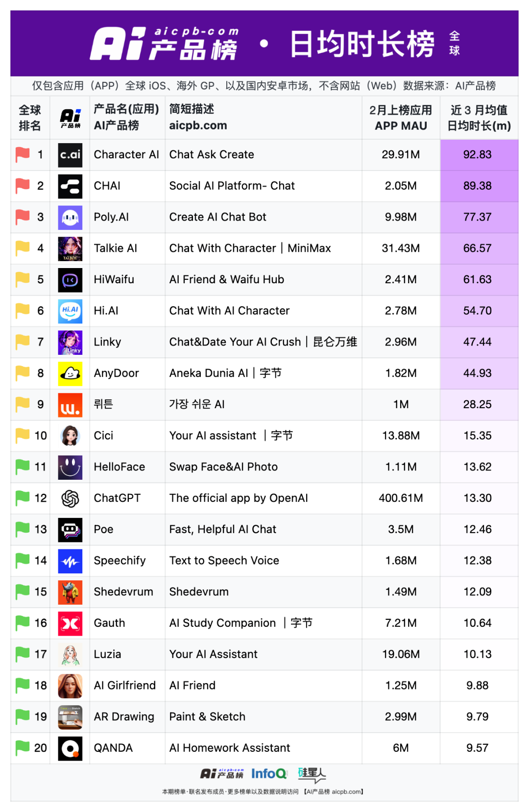Screen dimensions: 529x812
Task: Click 'AI Homework Assistant' description
Action: (230, 748)
